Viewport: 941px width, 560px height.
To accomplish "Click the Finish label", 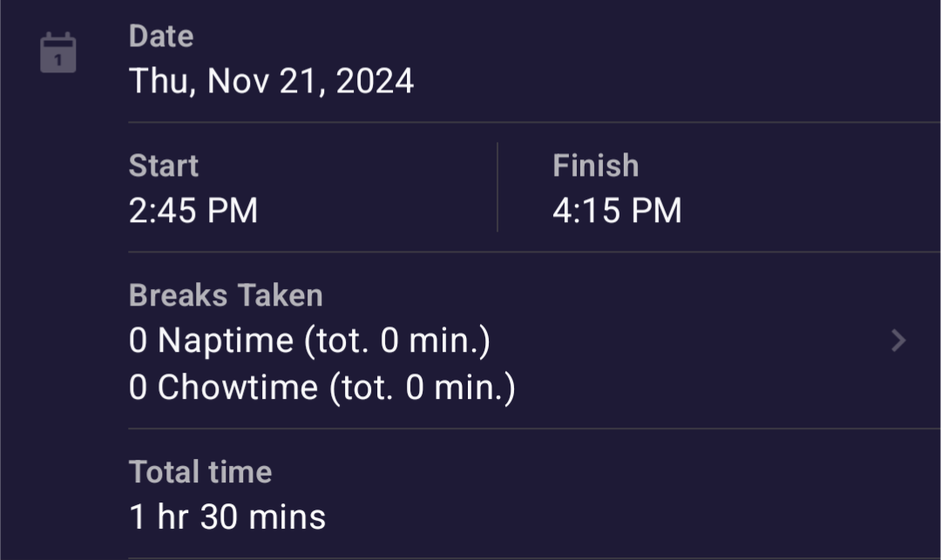I will click(x=595, y=165).
